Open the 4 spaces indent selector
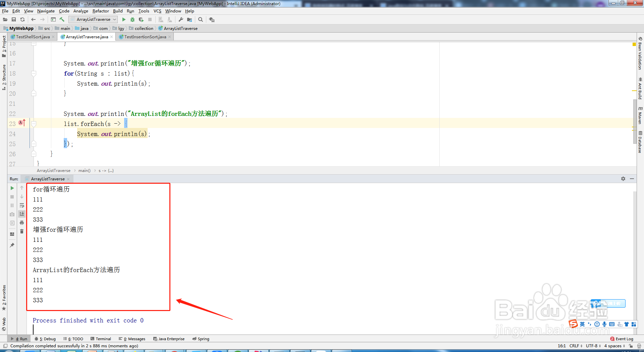This screenshot has width=644, height=352. (x=614, y=346)
